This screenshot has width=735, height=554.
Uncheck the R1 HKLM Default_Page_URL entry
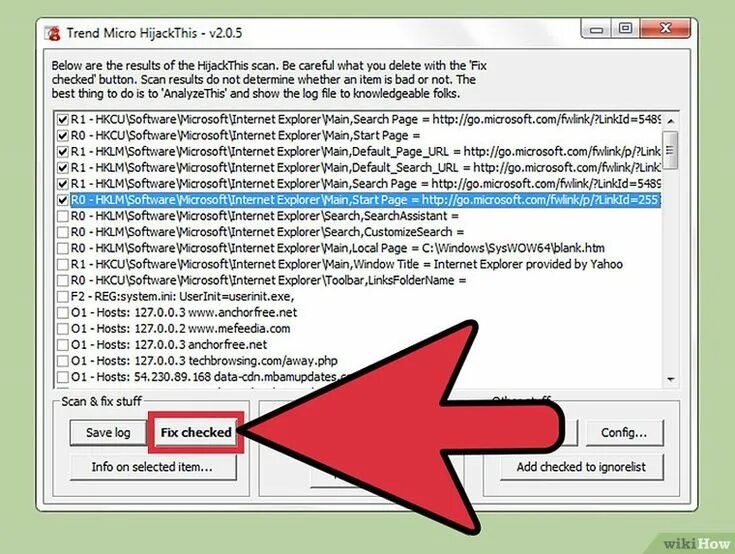[62, 152]
